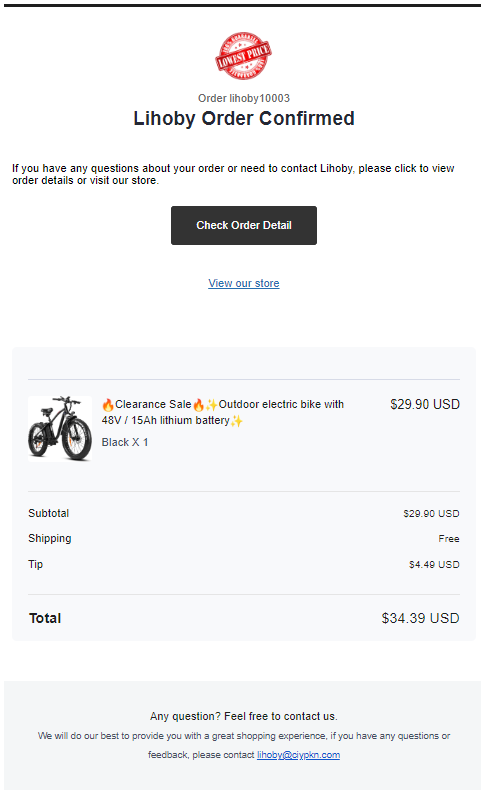Click the electric bike product thumbnail
The height and width of the screenshot is (793, 481).
click(60, 429)
